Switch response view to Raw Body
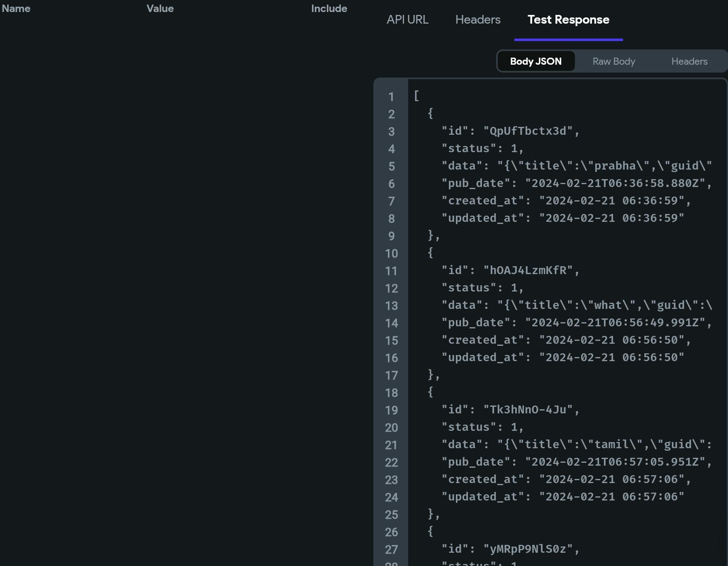 (x=614, y=61)
